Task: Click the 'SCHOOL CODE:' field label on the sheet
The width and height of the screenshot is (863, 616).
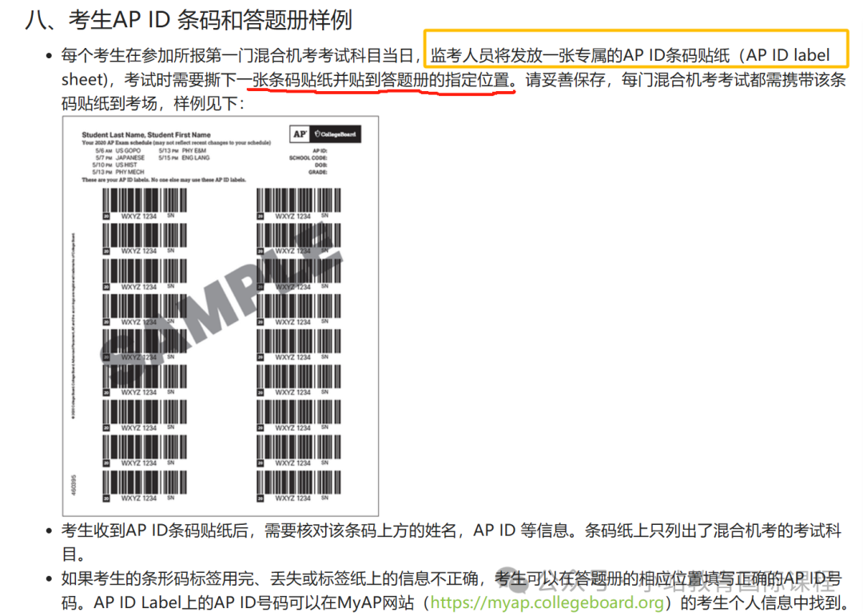Action: 308,158
